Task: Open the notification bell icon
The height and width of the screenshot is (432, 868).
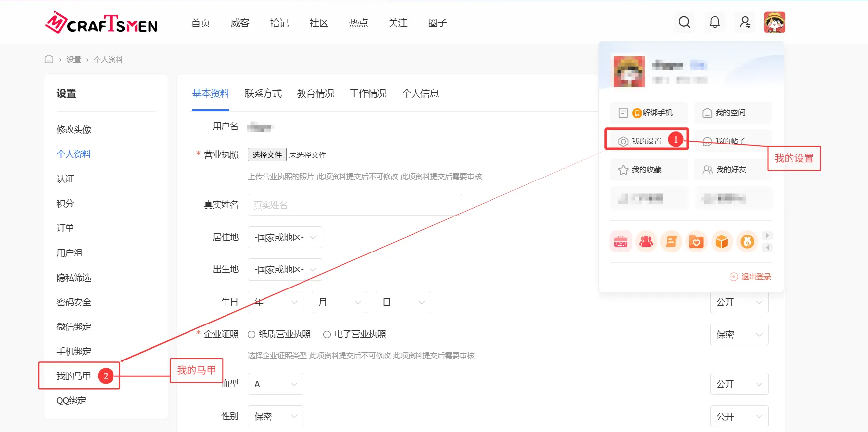Action: (x=715, y=22)
